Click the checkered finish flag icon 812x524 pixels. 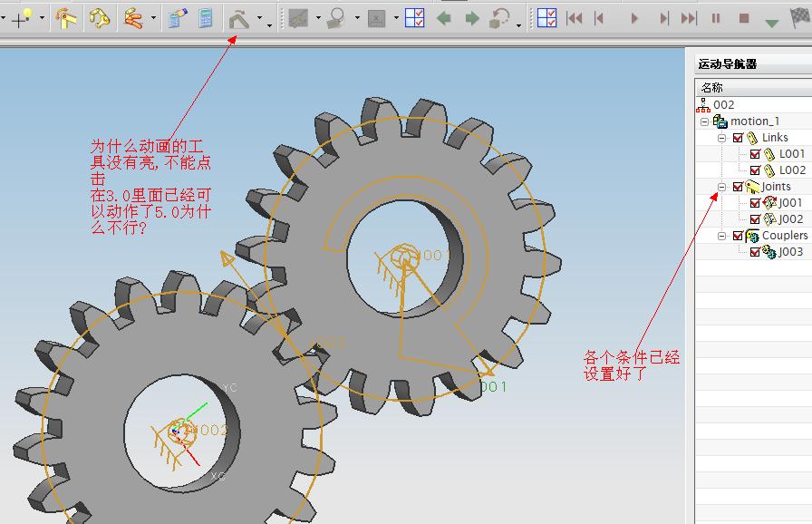800,18
